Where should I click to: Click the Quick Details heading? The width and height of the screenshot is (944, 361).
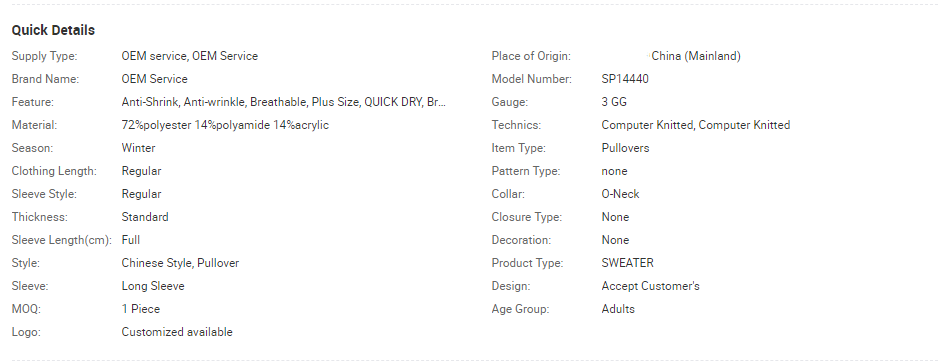[x=53, y=30]
